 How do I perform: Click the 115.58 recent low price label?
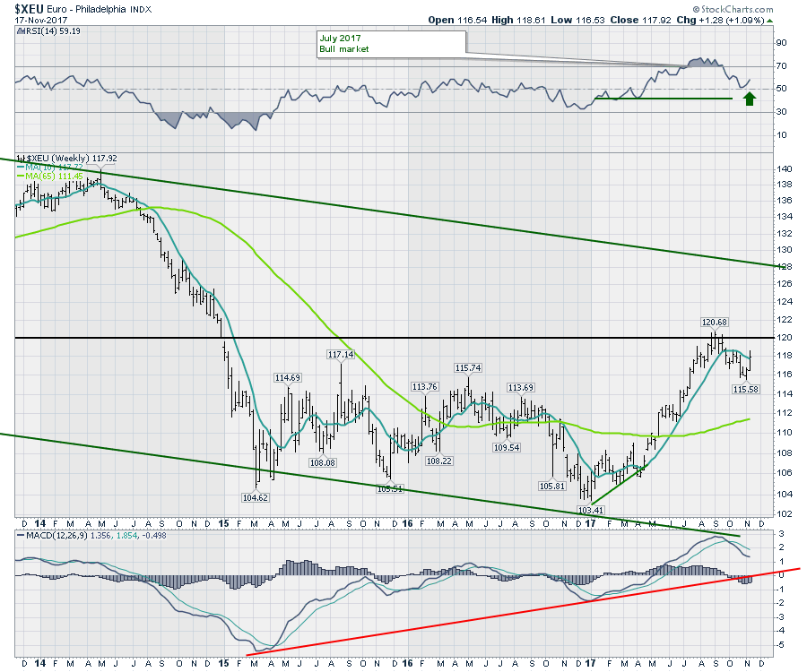[746, 389]
